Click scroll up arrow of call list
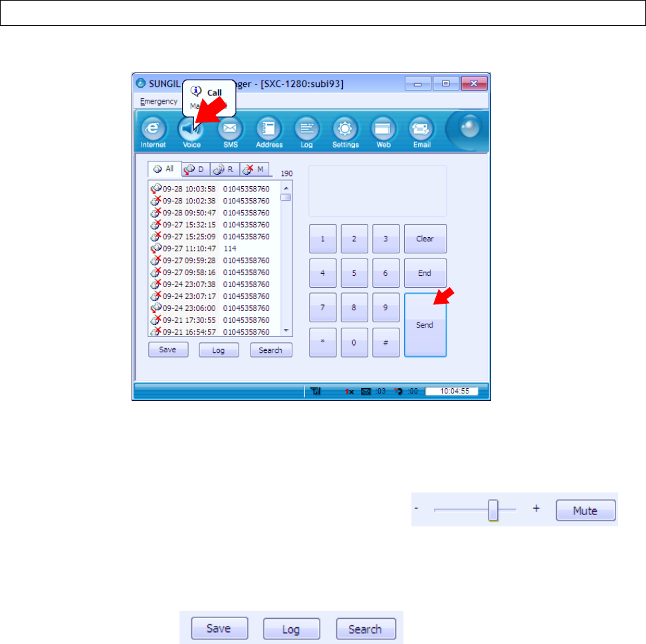Viewport: 646px width, 644px height. [x=286, y=188]
